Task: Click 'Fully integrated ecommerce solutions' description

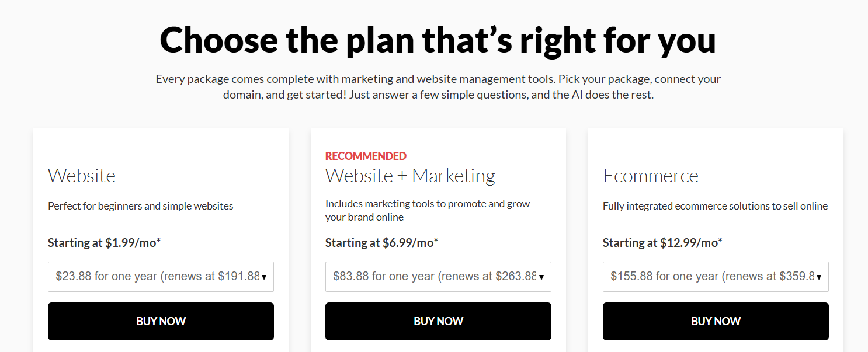Action: click(716, 206)
